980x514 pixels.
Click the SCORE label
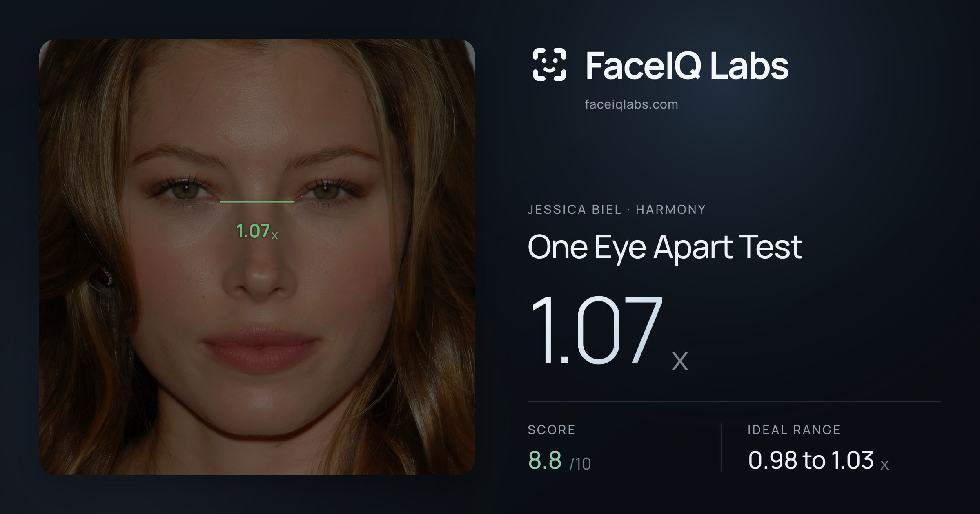coord(551,430)
